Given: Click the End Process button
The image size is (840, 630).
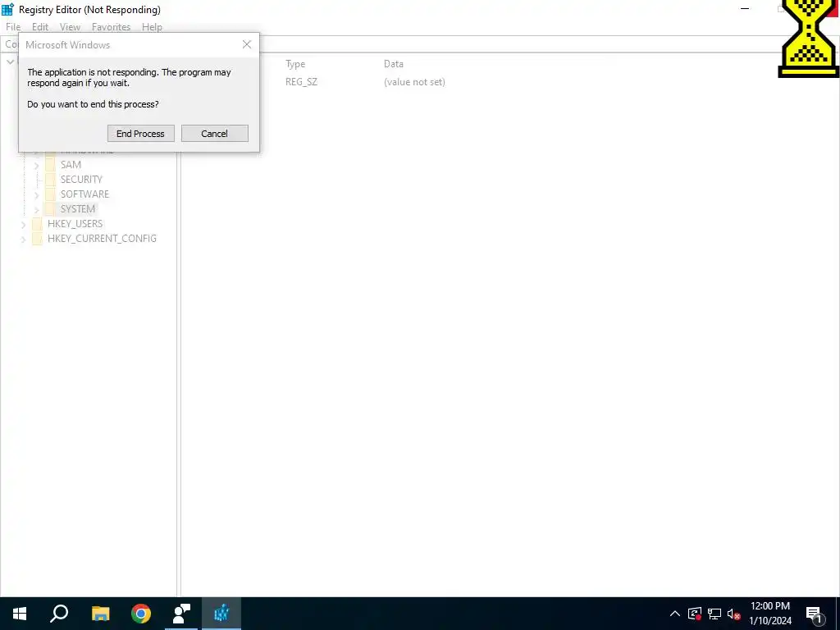Looking at the screenshot, I should tap(141, 134).
